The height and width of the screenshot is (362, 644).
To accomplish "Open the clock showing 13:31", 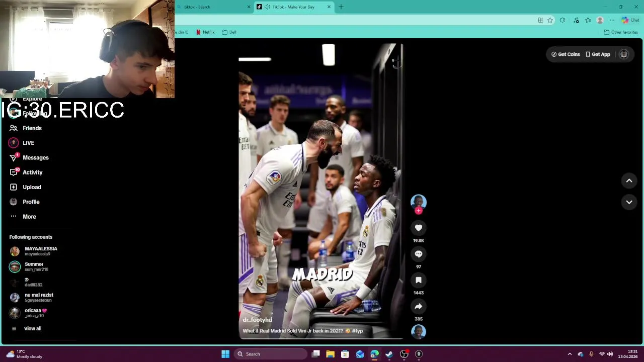I will 628,354.
